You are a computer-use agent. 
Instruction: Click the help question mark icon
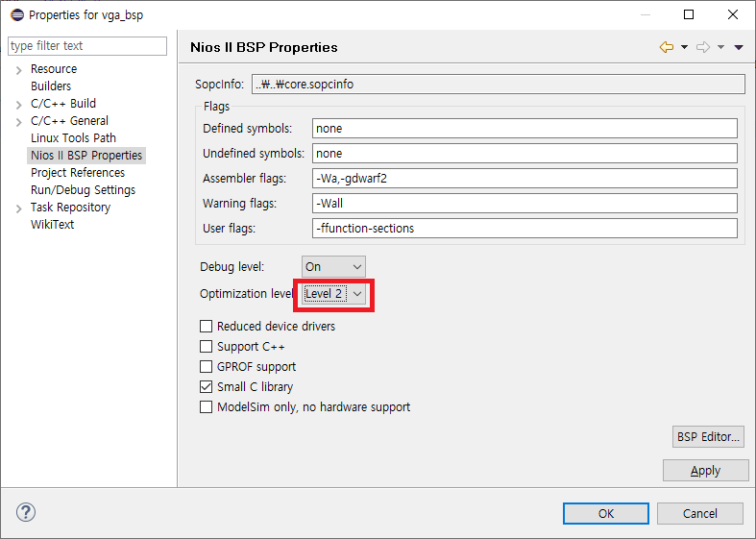[x=26, y=512]
